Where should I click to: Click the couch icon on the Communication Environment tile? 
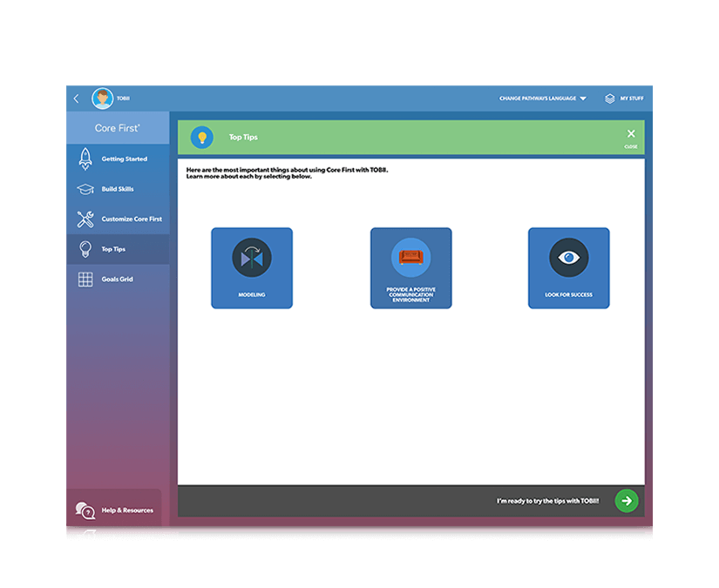click(410, 257)
